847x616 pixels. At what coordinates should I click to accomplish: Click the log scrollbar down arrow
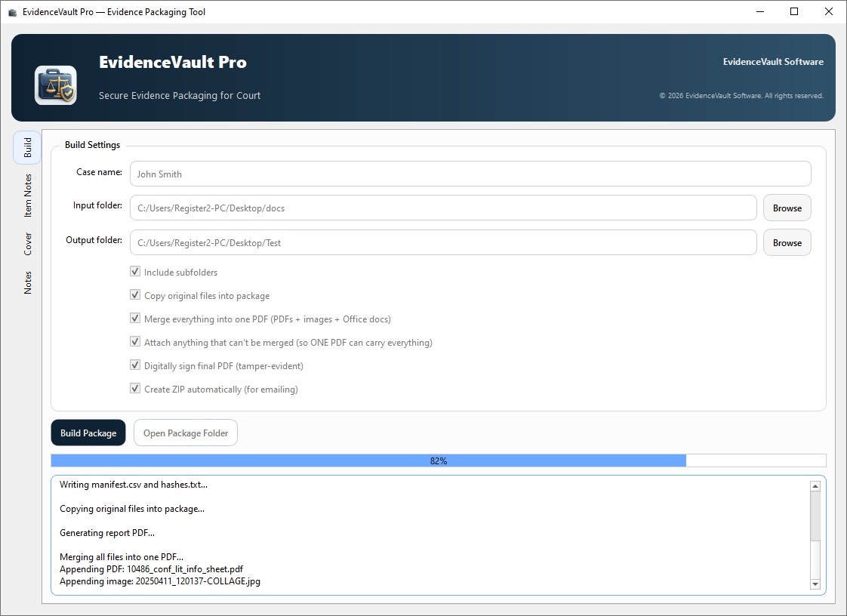pyautogui.click(x=815, y=584)
